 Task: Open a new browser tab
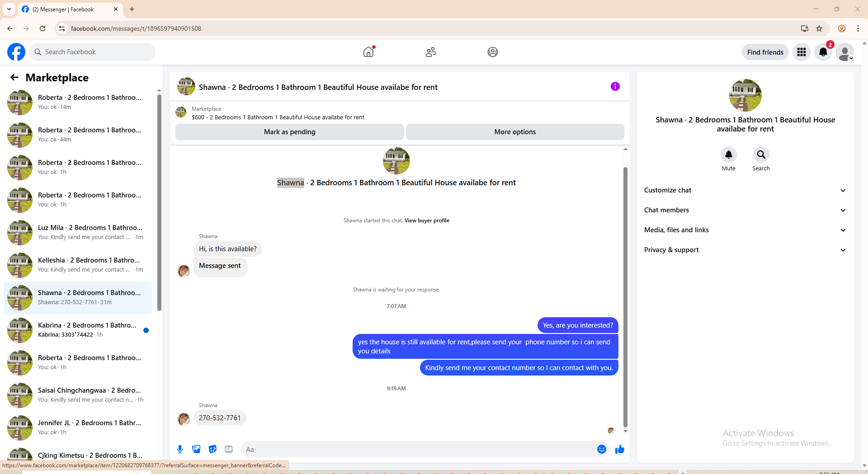(x=132, y=9)
